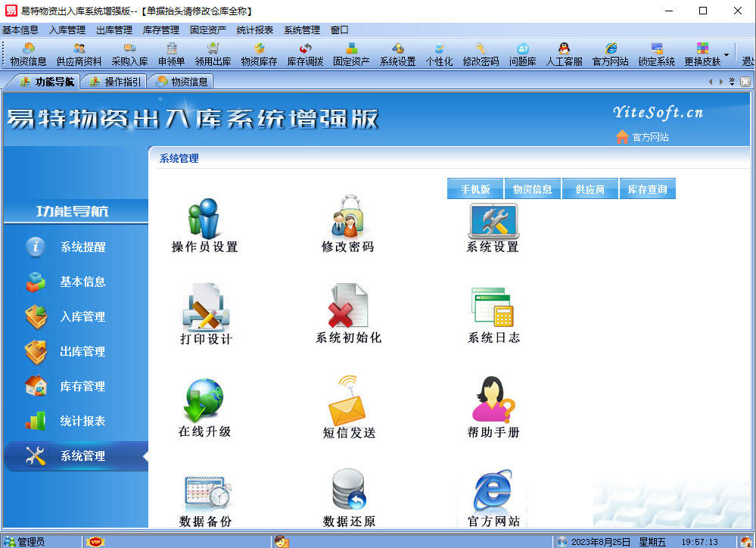Open the 库存管理 menu
Image resolution: width=756 pixels, height=548 pixels.
click(x=161, y=30)
